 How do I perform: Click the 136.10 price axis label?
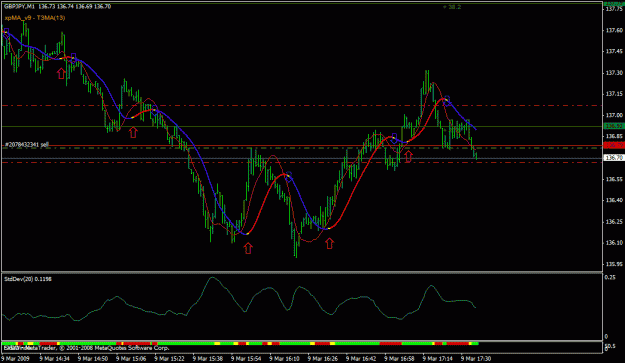coord(614,243)
